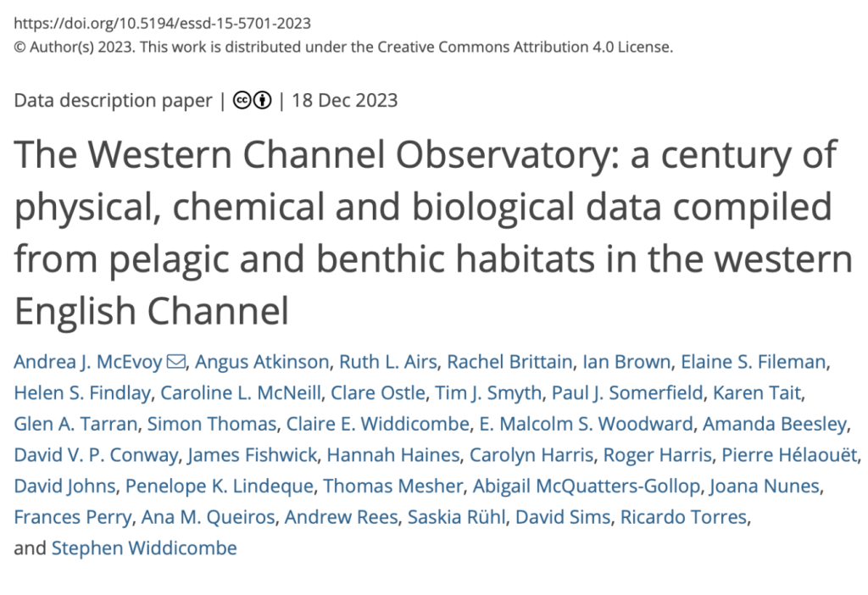Click the attribution person icon

pos(263,100)
